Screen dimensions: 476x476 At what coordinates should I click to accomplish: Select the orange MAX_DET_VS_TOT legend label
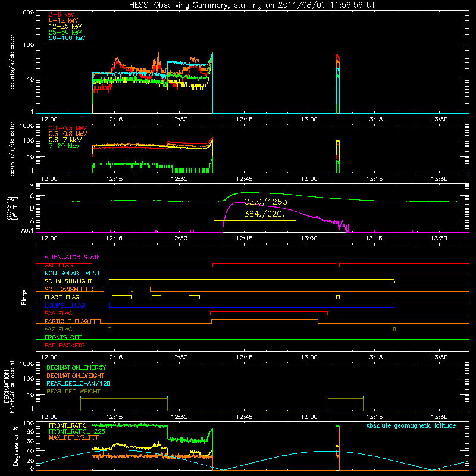pos(74,437)
